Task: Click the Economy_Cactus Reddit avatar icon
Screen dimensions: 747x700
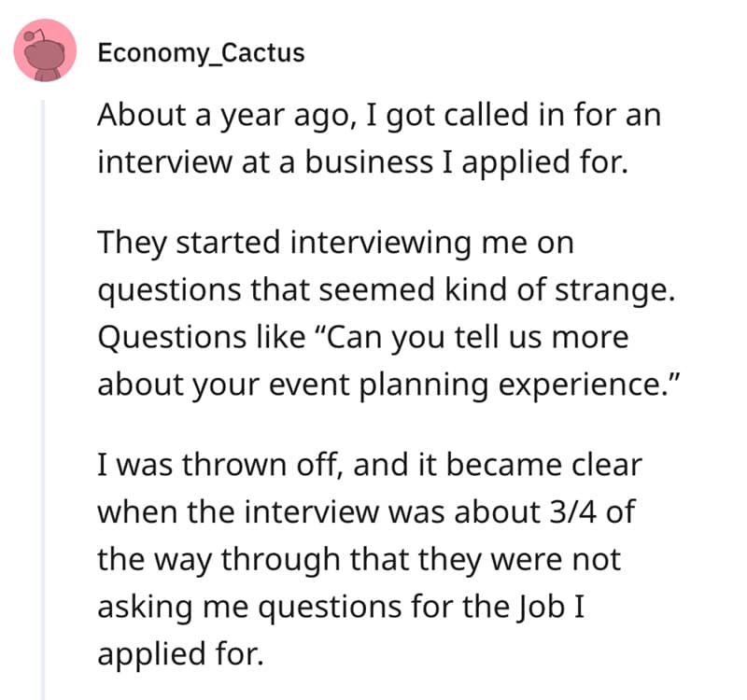Action: point(45,49)
